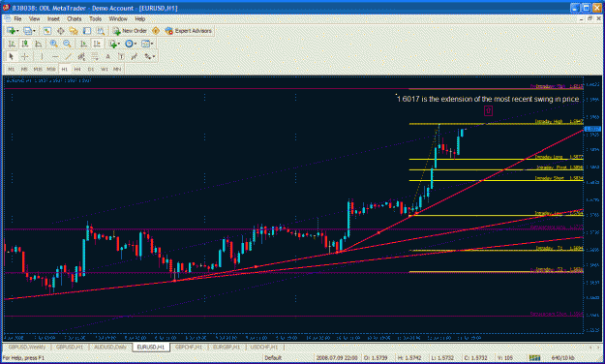Select the trendline drawing tool
Viewport: 605px width, 364px height.
tap(68, 56)
